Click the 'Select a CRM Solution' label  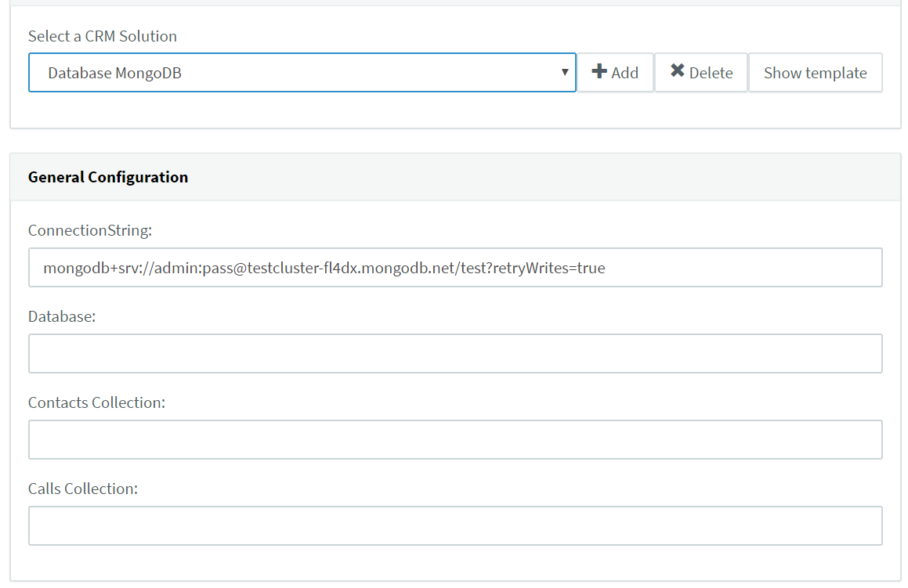click(x=103, y=36)
